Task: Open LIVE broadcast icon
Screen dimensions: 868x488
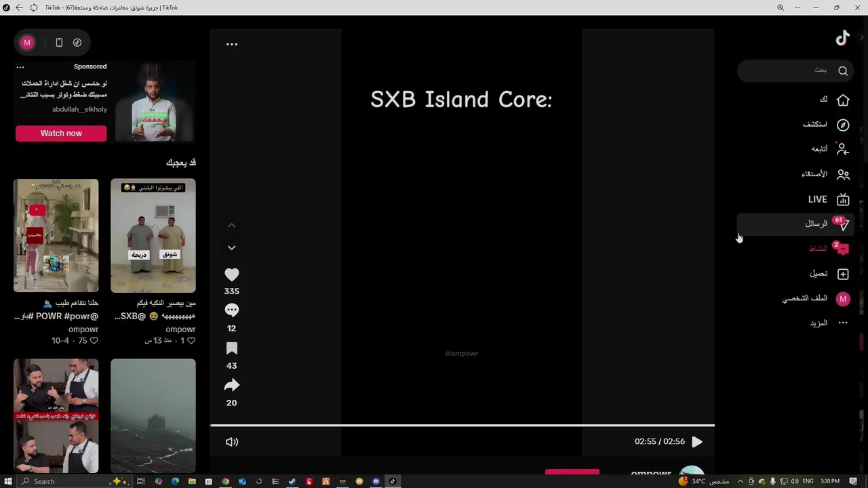Action: click(x=843, y=199)
